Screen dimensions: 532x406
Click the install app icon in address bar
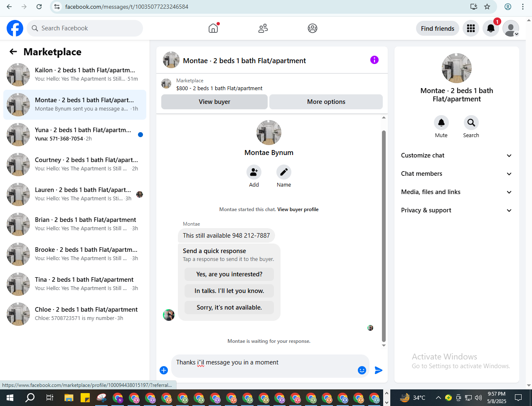[x=473, y=7]
